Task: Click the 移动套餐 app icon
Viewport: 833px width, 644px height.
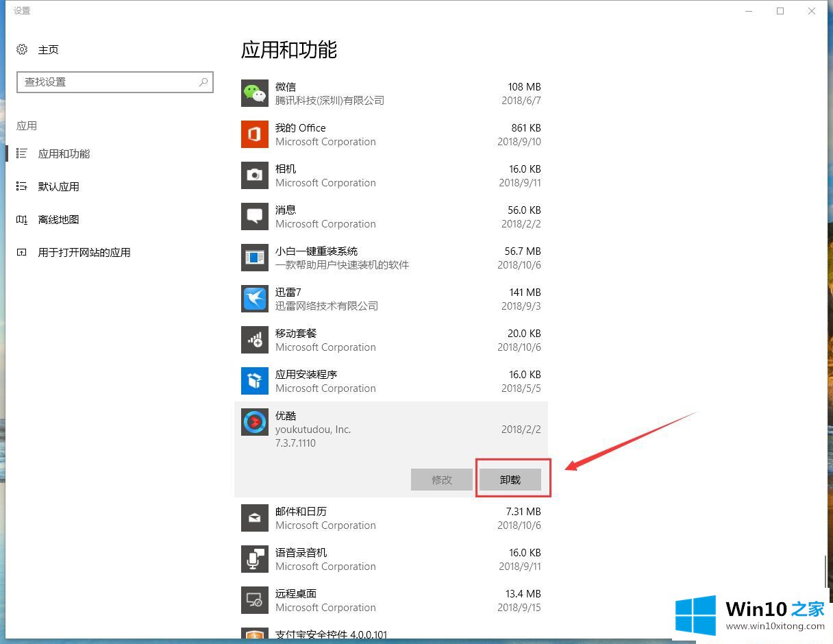Action: (x=255, y=340)
